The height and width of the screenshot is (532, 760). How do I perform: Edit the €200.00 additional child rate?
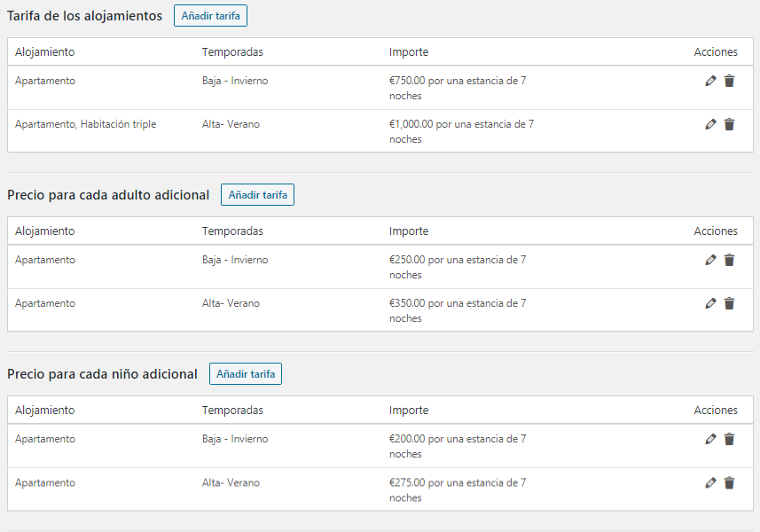(710, 440)
